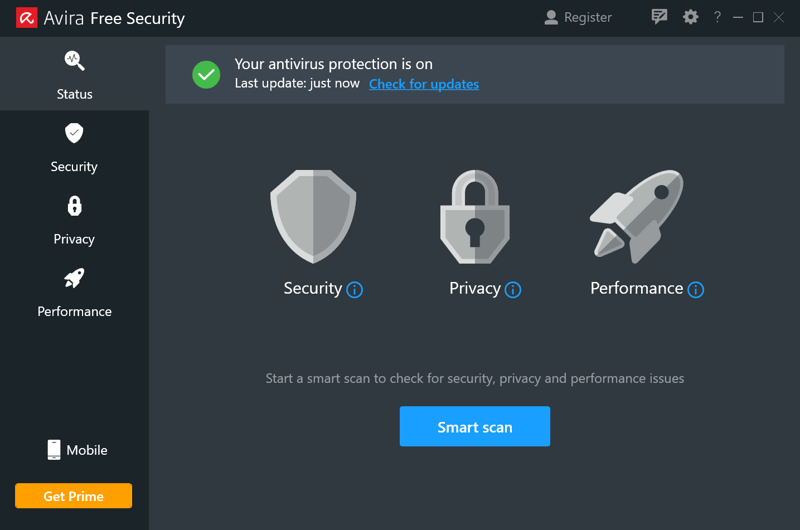Click the large Privacy padlock icon
Viewport: 800px width, 530px height.
(474, 216)
